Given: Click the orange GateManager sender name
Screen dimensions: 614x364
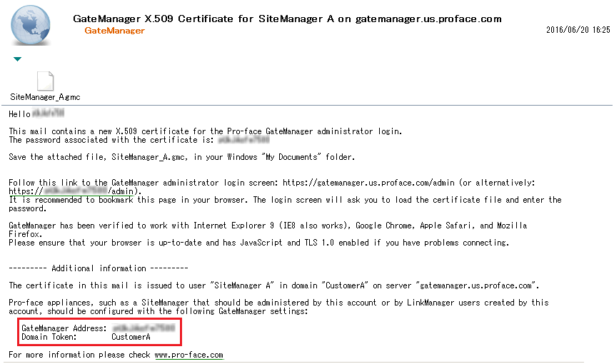Looking at the screenshot, I should click(114, 31).
